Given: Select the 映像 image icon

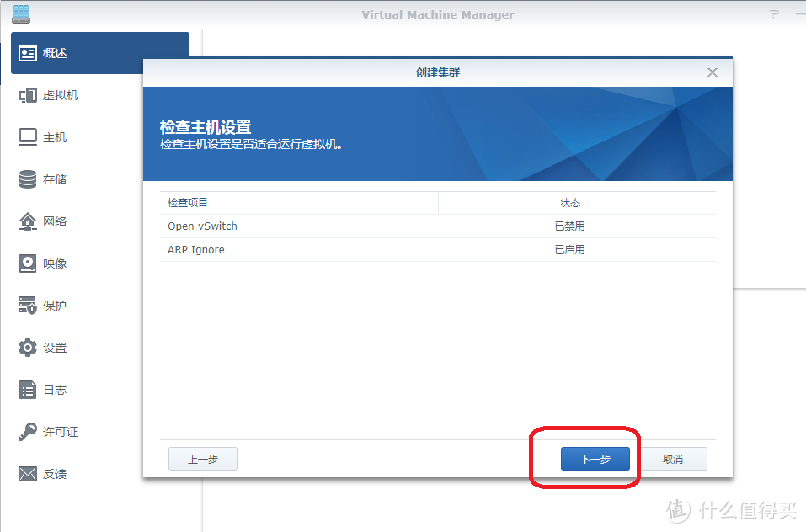Looking at the screenshot, I should point(28,263).
